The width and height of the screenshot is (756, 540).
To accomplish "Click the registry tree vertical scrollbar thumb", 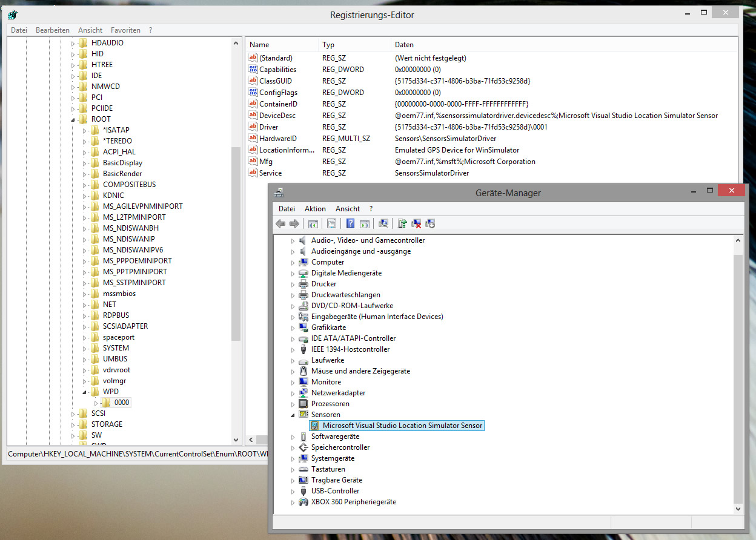I will point(236,244).
